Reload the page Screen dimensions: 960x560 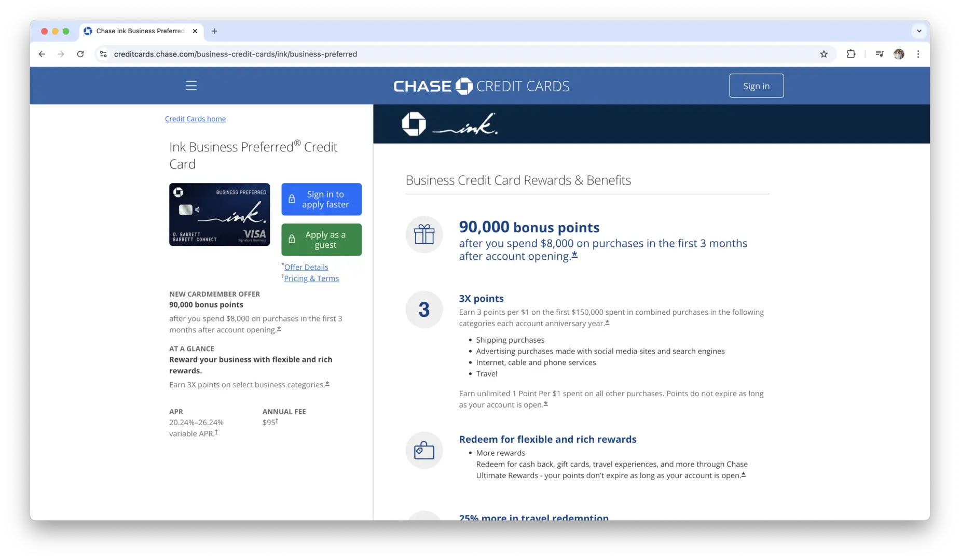point(80,54)
